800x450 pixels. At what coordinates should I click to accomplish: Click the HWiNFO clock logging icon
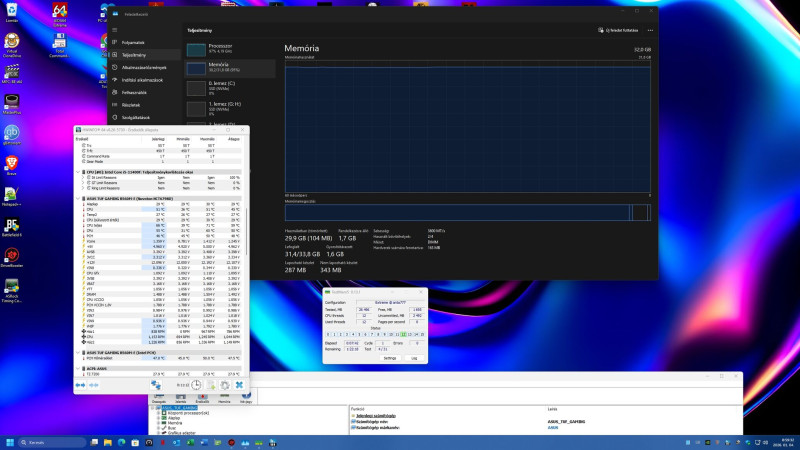(x=197, y=385)
